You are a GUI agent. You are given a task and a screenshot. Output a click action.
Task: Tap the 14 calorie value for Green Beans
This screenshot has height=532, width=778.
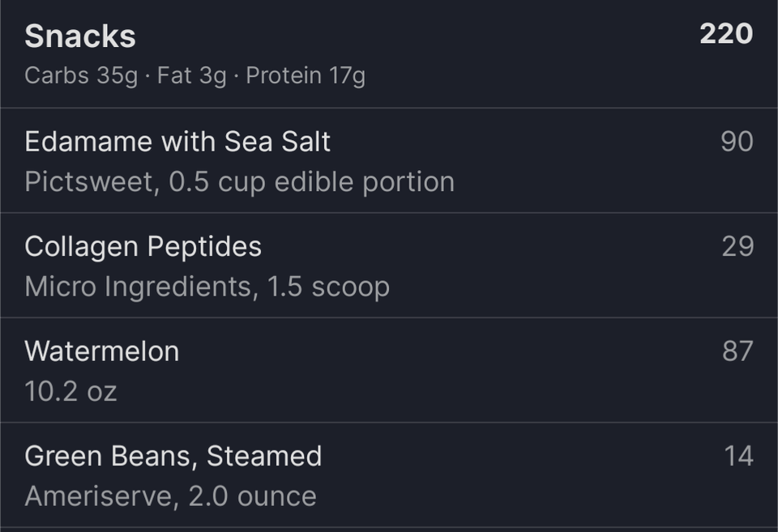click(x=739, y=456)
